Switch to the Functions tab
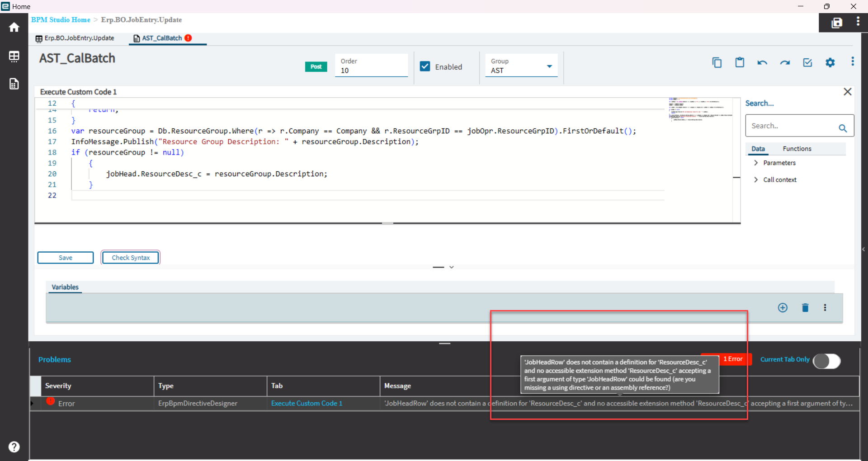The image size is (868, 461). (797, 149)
